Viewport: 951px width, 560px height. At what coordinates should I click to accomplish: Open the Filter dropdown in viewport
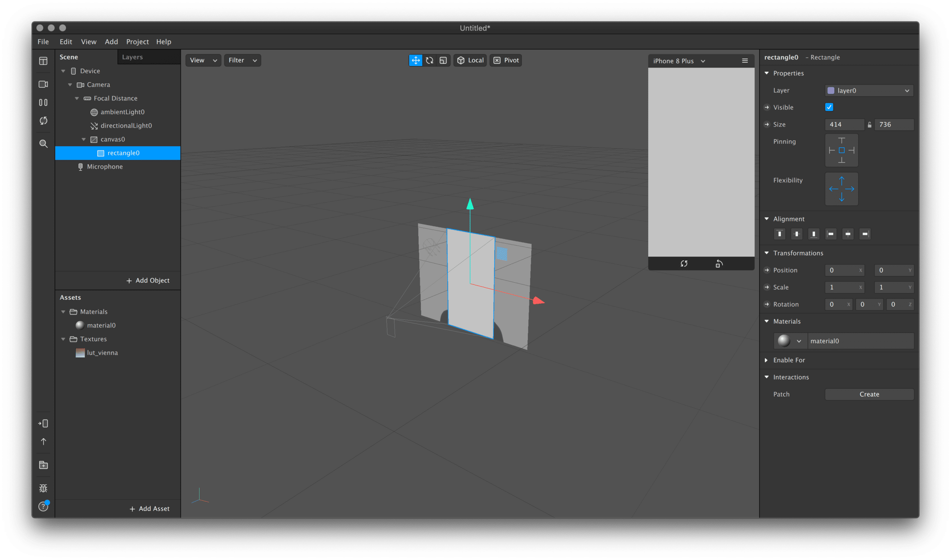tap(243, 61)
